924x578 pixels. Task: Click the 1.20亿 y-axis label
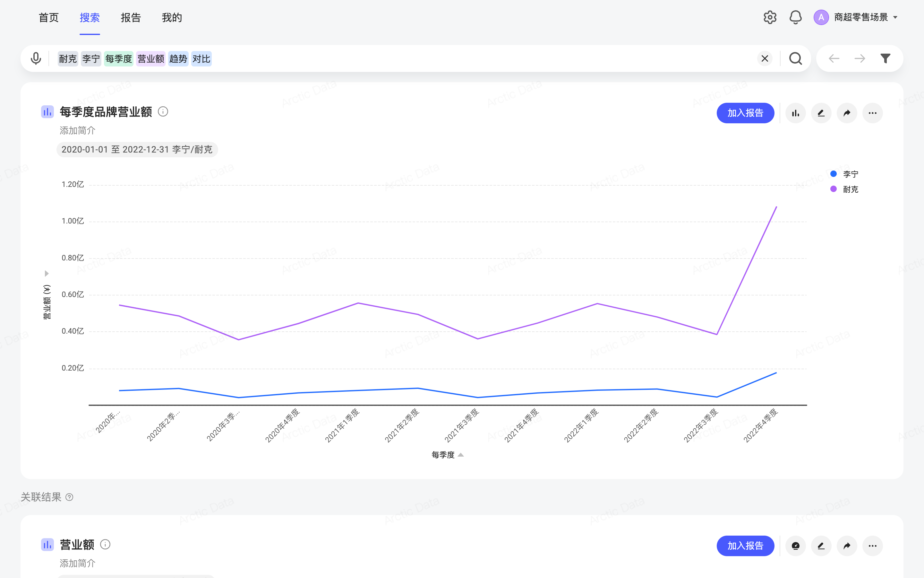[x=73, y=185]
